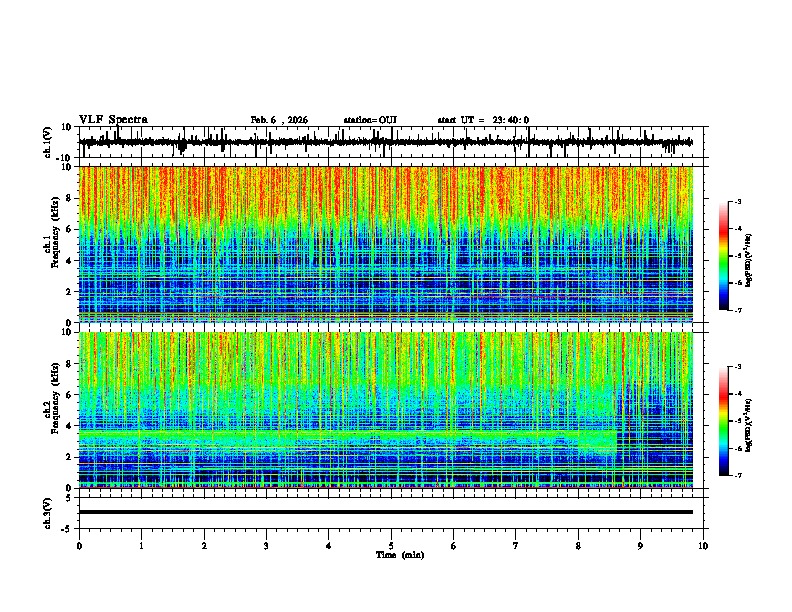This screenshot has height=612, width=792.
Task: Click the '-7' label on lower color bar
Action: [x=738, y=476]
